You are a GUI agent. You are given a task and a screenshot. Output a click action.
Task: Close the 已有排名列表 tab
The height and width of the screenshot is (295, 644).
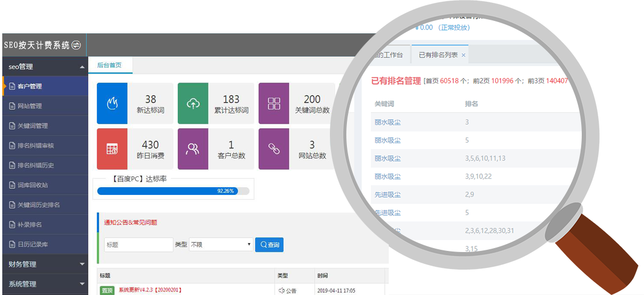pos(463,55)
